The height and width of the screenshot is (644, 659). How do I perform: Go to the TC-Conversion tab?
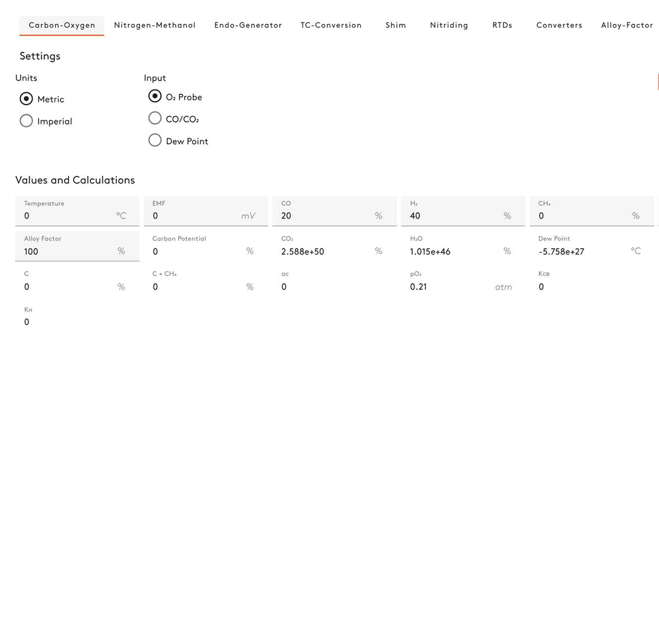(331, 25)
